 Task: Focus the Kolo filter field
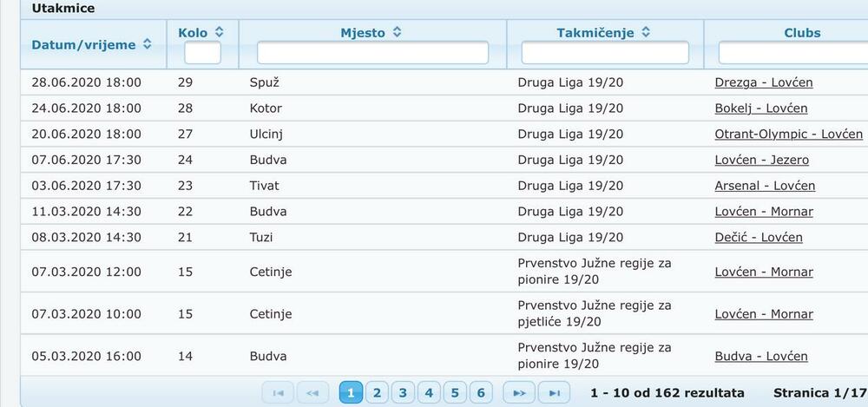tap(202, 54)
